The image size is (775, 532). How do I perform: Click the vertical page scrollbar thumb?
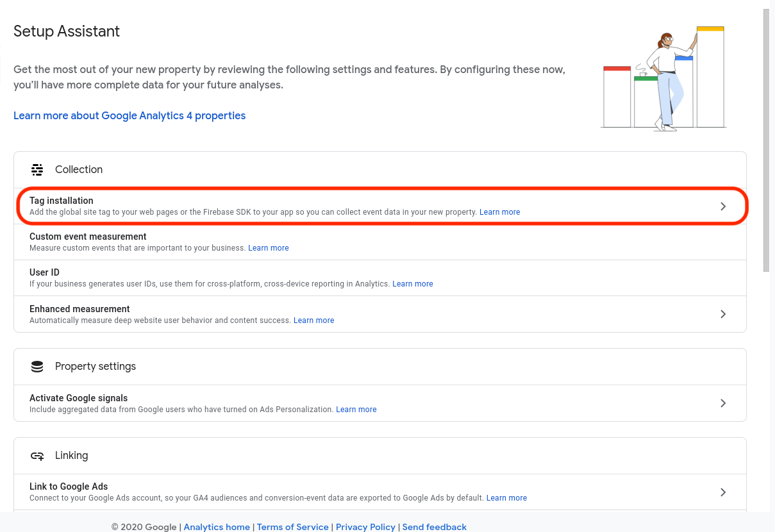pyautogui.click(x=767, y=141)
